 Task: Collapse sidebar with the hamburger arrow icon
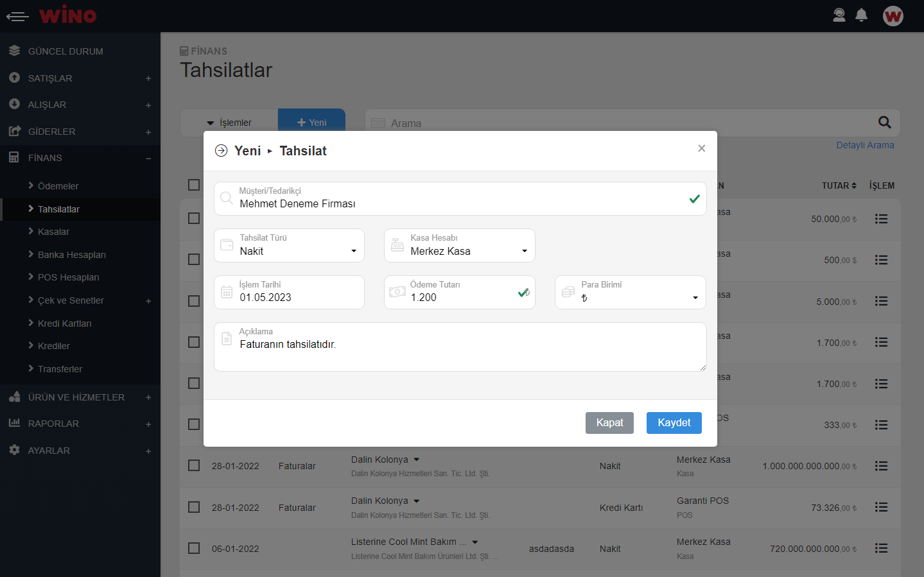[17, 16]
